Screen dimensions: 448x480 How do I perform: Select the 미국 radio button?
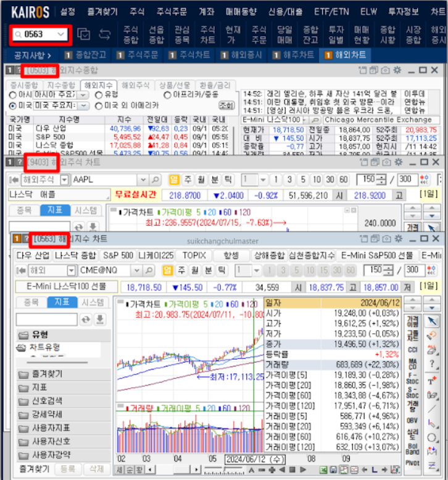(x=12, y=106)
